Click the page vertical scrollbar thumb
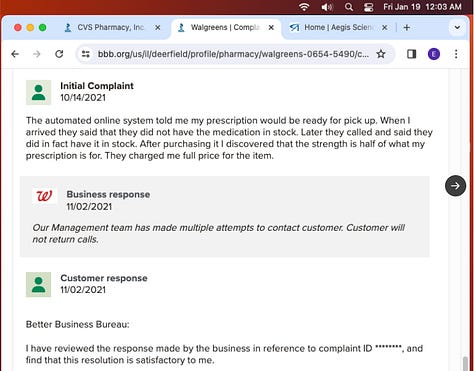The height and width of the screenshot is (371, 474). [x=465, y=364]
